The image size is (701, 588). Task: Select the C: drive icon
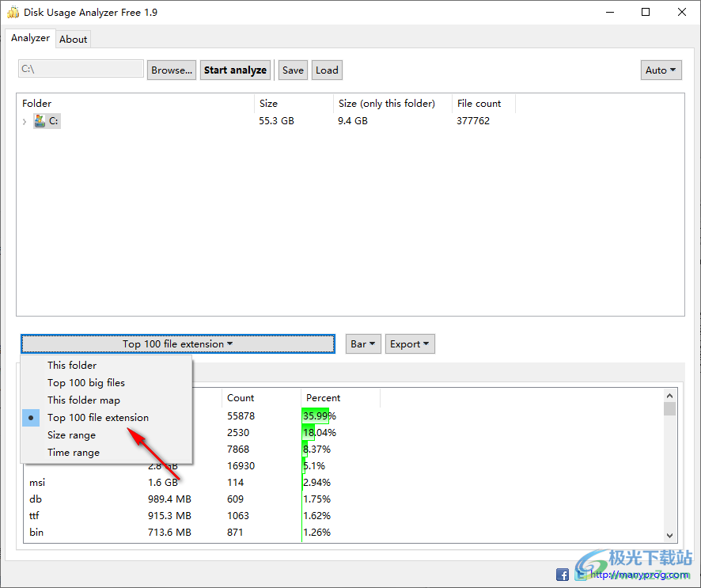(x=40, y=121)
